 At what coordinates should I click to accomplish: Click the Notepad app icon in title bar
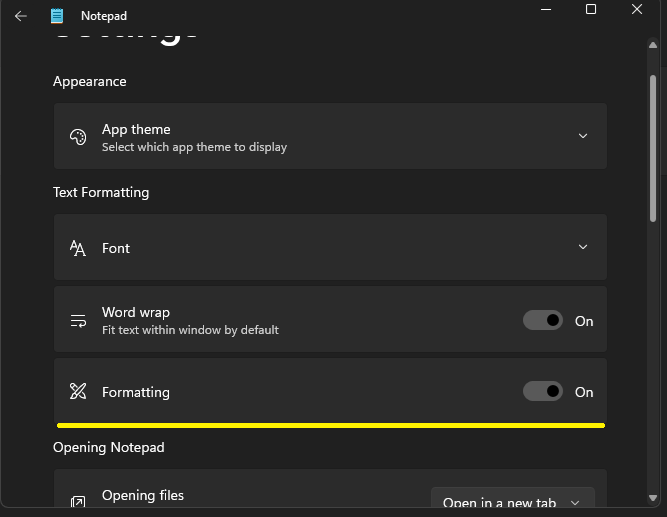point(57,16)
